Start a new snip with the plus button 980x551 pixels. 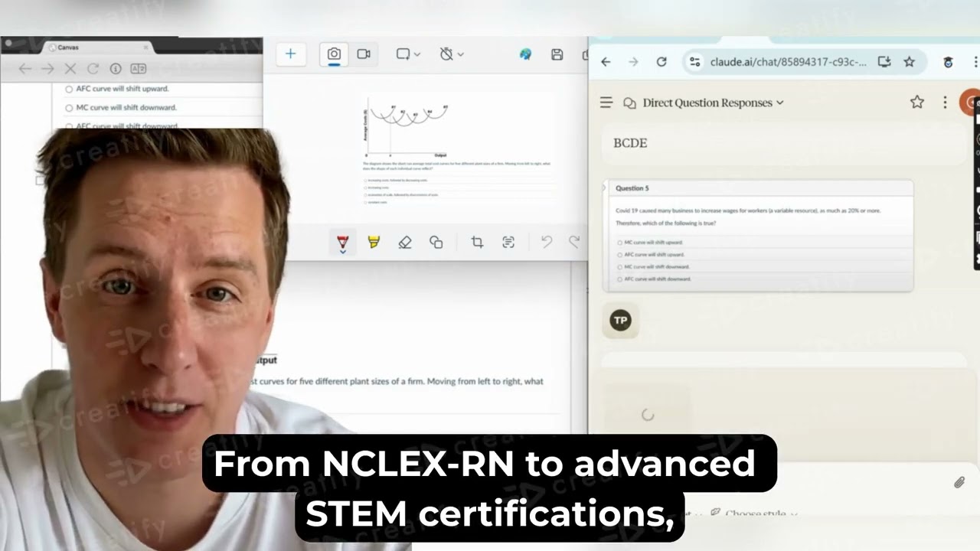tap(290, 54)
